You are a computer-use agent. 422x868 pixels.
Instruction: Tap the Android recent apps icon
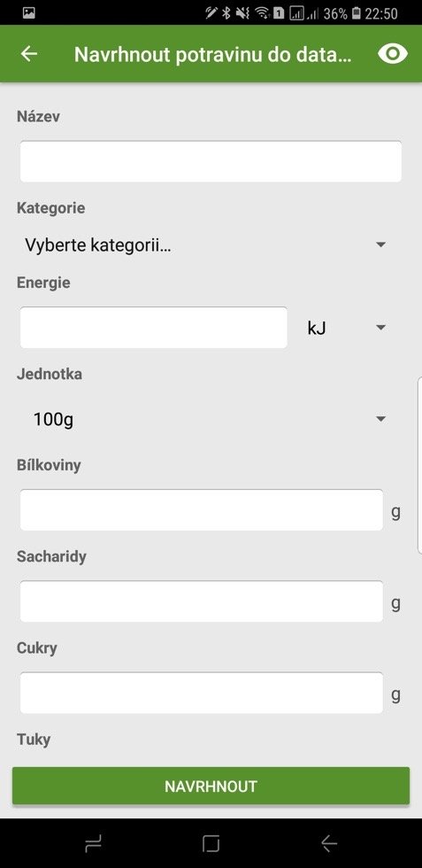(x=93, y=843)
